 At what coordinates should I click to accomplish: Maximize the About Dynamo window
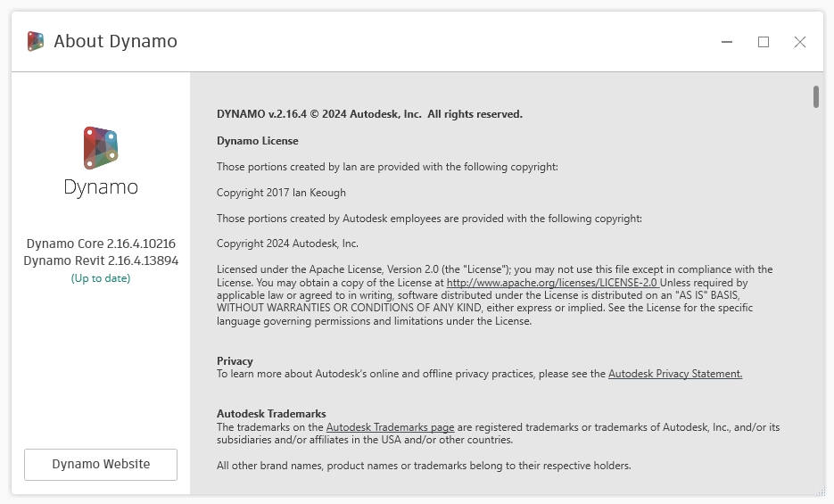[764, 42]
